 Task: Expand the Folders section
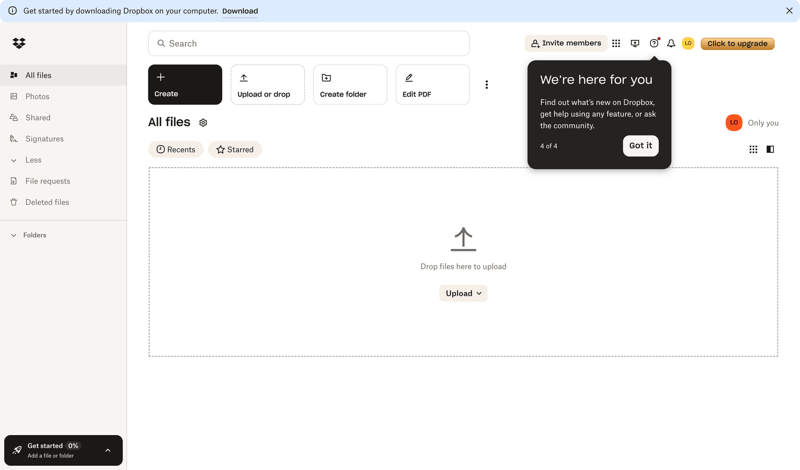(x=29, y=235)
